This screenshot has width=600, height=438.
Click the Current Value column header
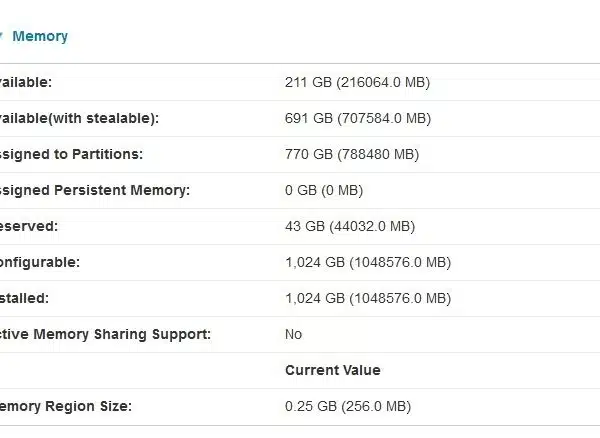click(333, 370)
